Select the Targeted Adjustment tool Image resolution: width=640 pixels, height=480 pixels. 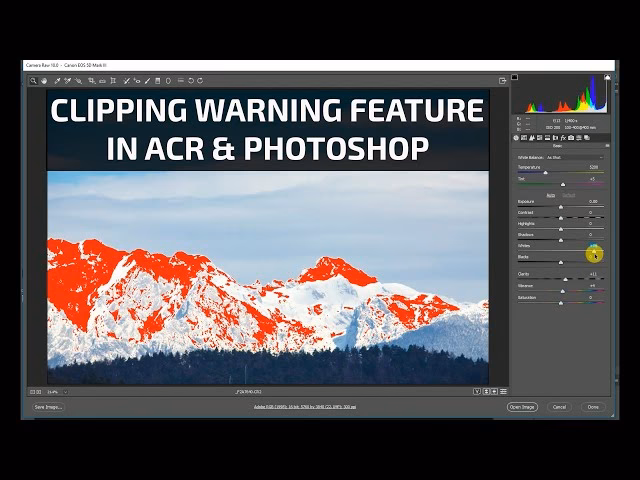coord(78,81)
